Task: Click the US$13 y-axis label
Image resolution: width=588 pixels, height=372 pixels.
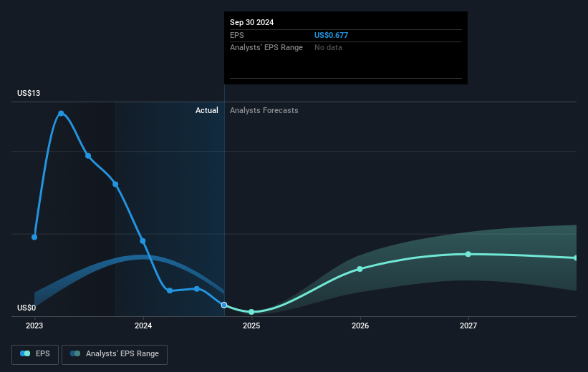Action: point(29,93)
